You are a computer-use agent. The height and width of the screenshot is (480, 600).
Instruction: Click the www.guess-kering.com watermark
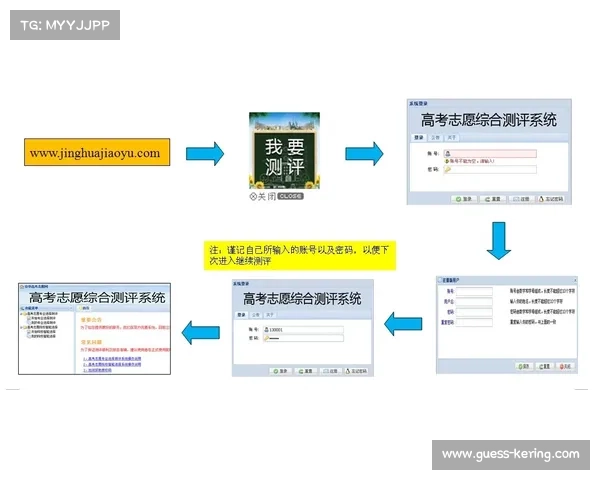pyautogui.click(x=510, y=454)
